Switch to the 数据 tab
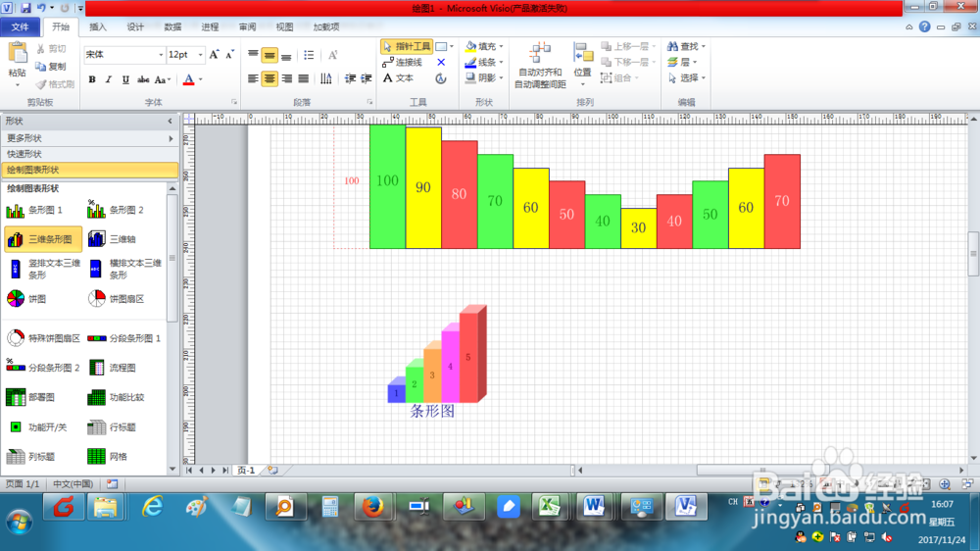Viewport: 980px width, 551px height. tap(172, 26)
